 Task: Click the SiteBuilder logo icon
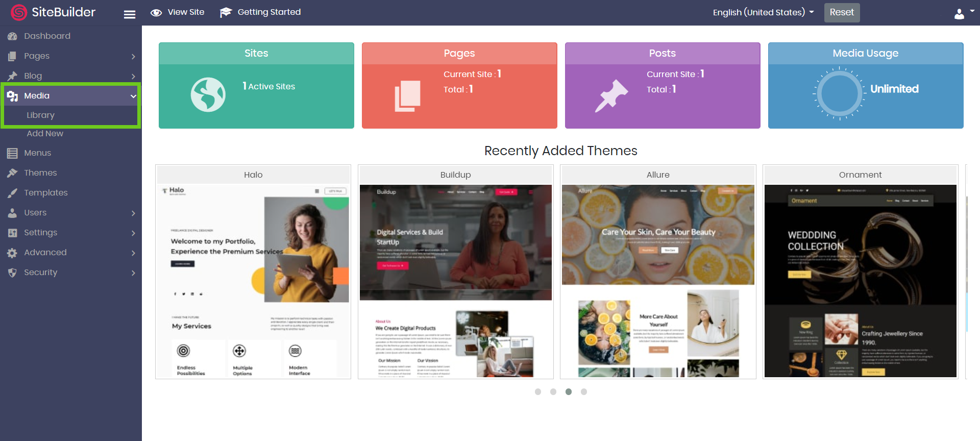pos(19,12)
